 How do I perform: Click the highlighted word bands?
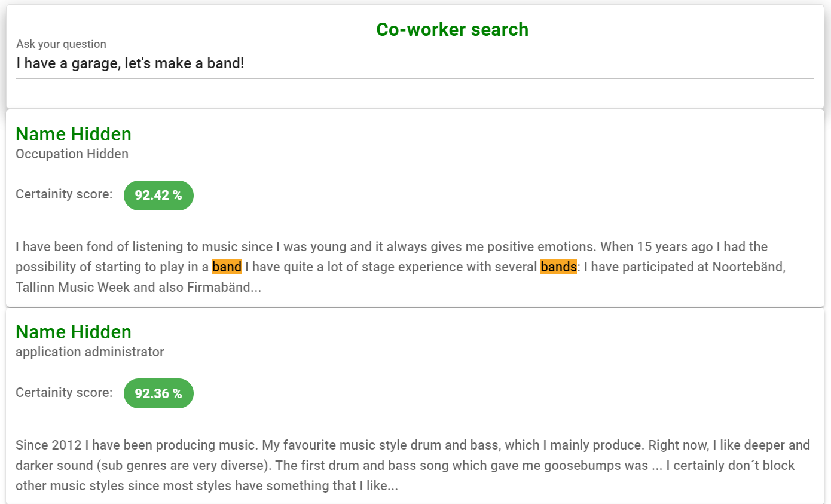click(558, 267)
